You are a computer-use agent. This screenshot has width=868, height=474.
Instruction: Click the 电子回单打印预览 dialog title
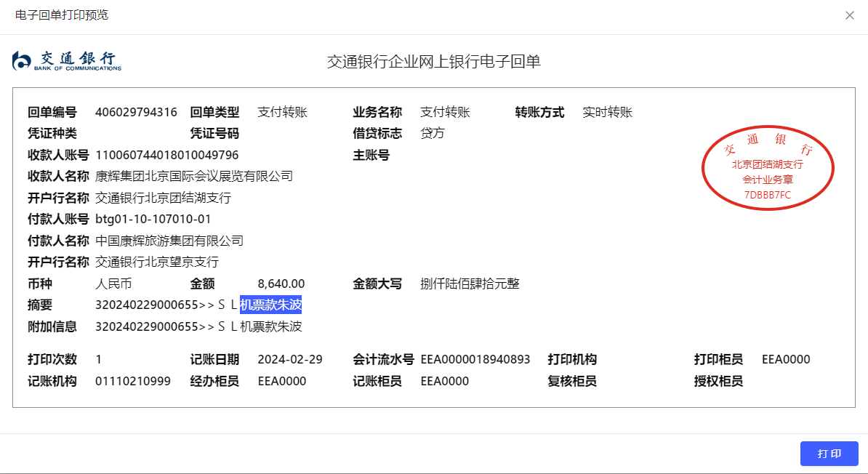(x=62, y=15)
